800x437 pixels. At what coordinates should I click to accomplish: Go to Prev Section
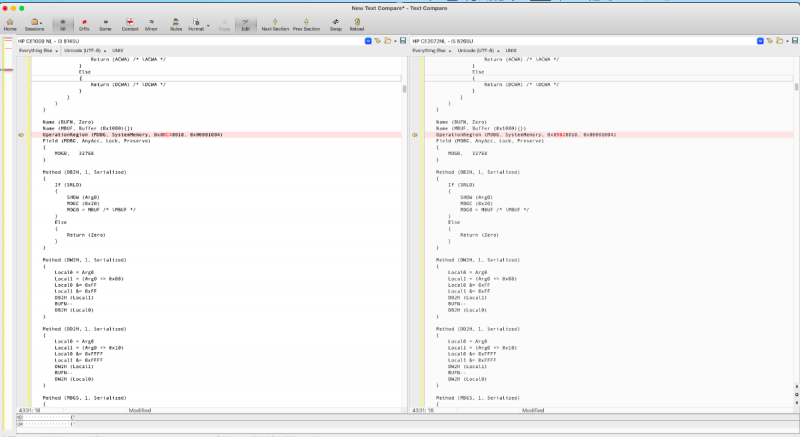pos(306,24)
